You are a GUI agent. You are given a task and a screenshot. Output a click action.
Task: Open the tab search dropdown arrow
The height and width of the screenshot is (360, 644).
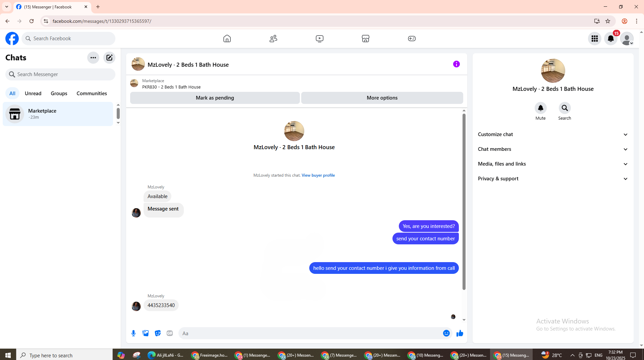6,7
